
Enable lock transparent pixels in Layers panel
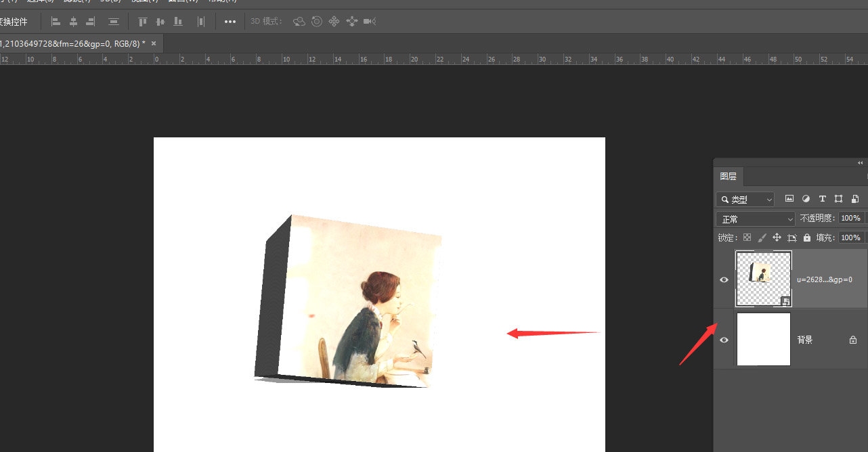pyautogui.click(x=747, y=238)
